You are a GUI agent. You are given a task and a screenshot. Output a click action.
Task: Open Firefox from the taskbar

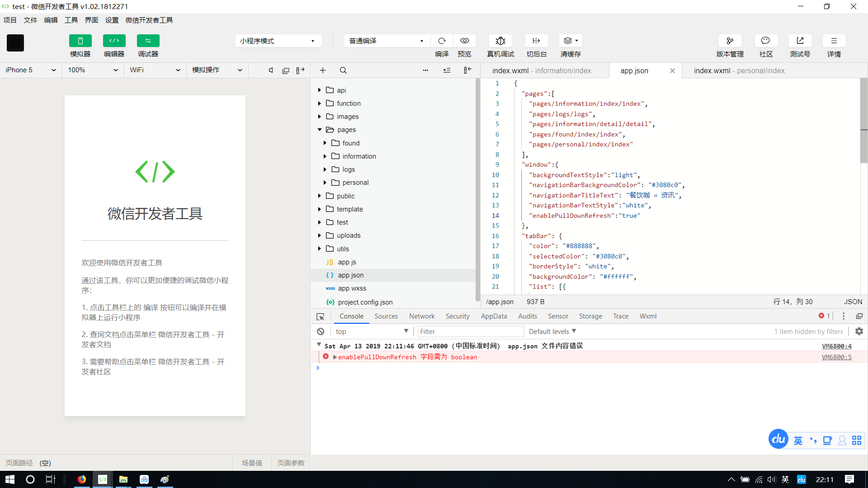click(82, 479)
